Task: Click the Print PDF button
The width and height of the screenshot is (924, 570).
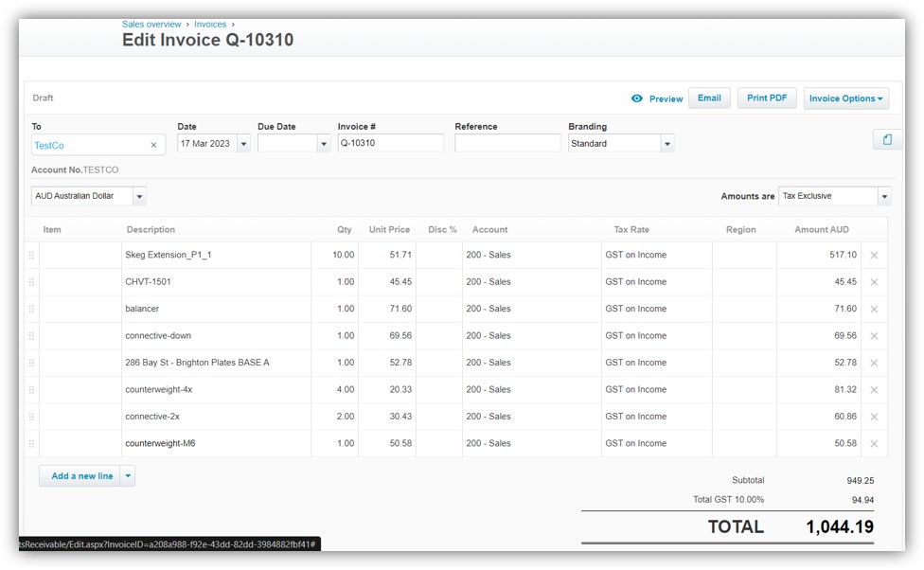Action: coord(767,98)
